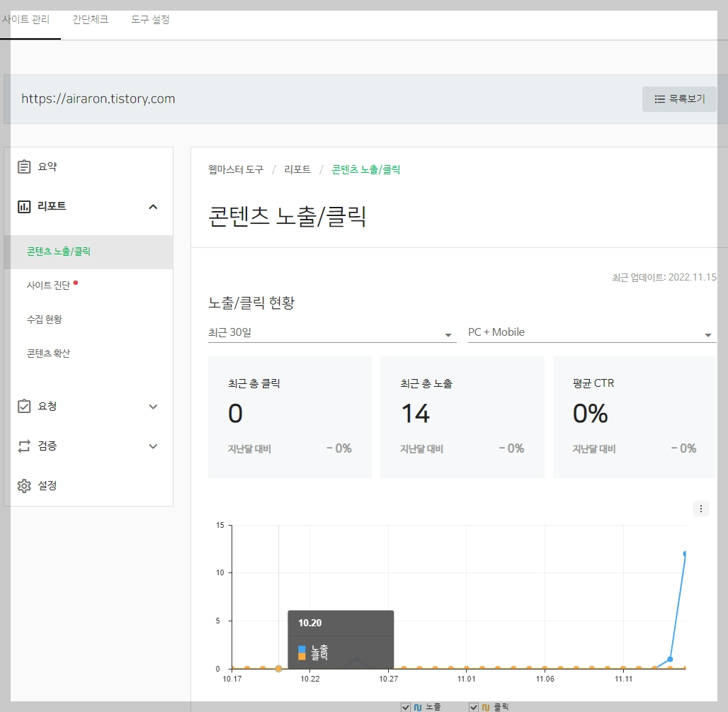Select 콘텐츠 노출/클릭 in sidebar
This screenshot has width=728, height=712.
click(89, 252)
